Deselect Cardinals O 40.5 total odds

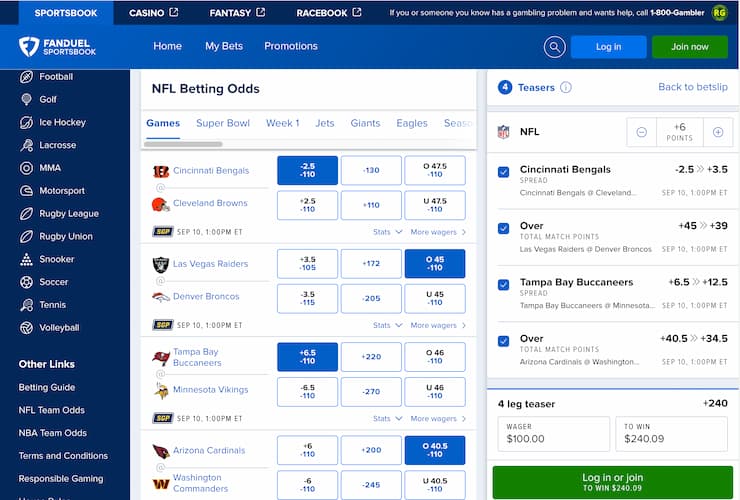click(x=435, y=450)
